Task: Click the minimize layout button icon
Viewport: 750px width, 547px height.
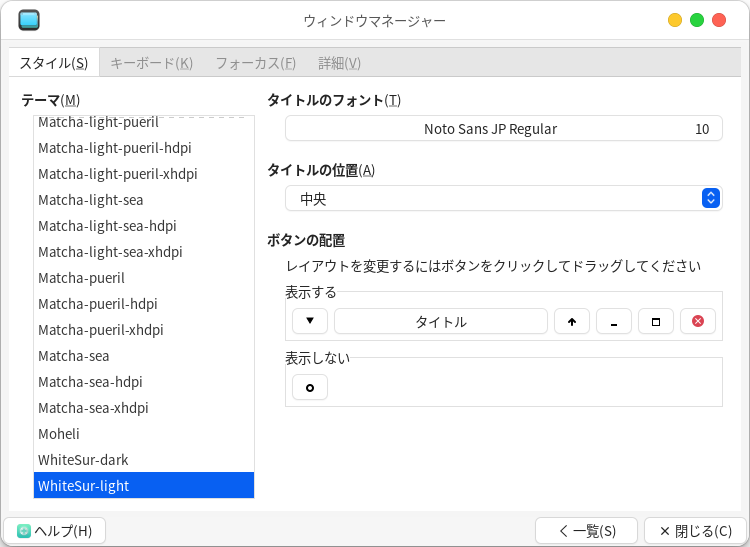Action: click(x=614, y=321)
